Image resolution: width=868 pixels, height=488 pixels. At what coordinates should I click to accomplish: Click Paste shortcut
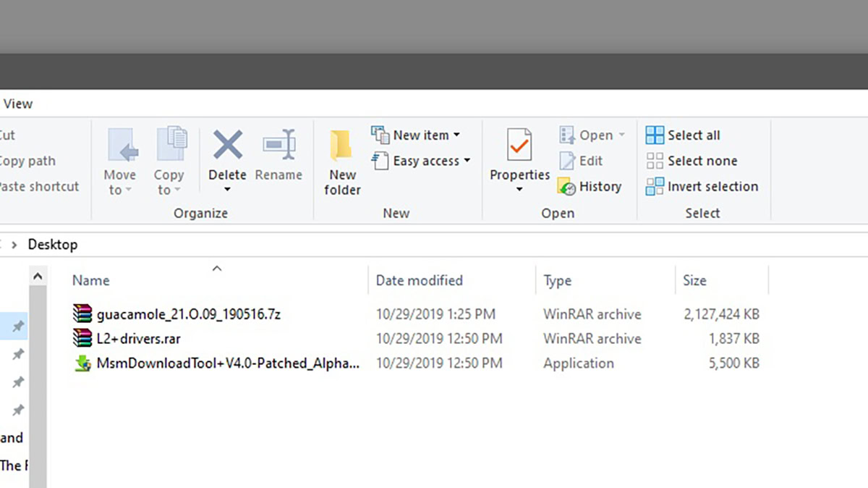tap(29, 186)
